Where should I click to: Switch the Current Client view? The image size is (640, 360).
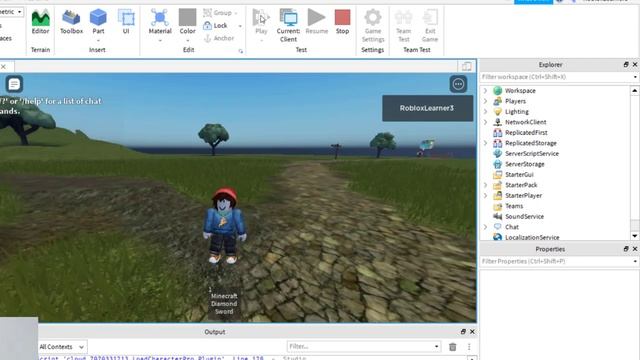click(x=288, y=25)
